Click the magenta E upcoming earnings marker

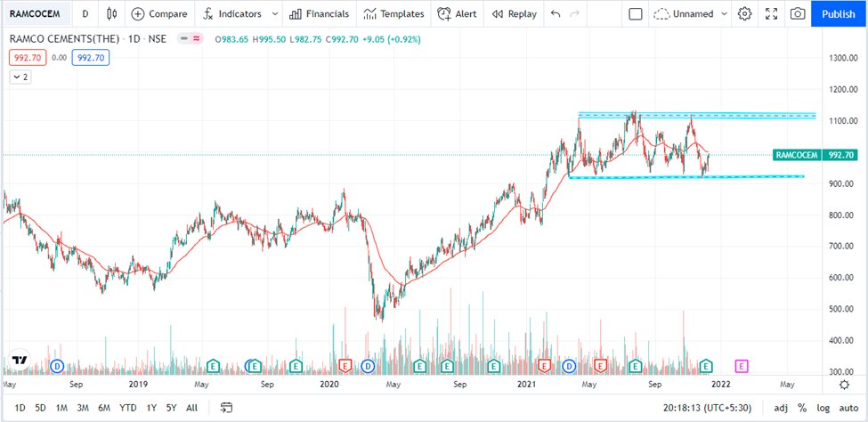click(x=742, y=366)
